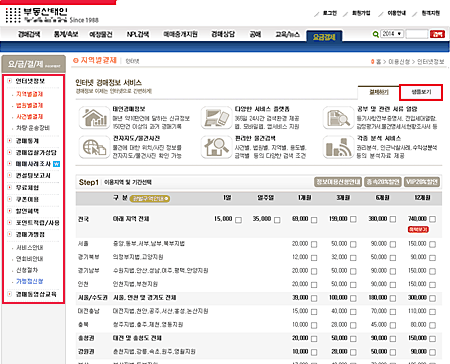The width and height of the screenshot is (450, 364).
Task: Open 신청절차 in the sidebar
Action: (27, 270)
